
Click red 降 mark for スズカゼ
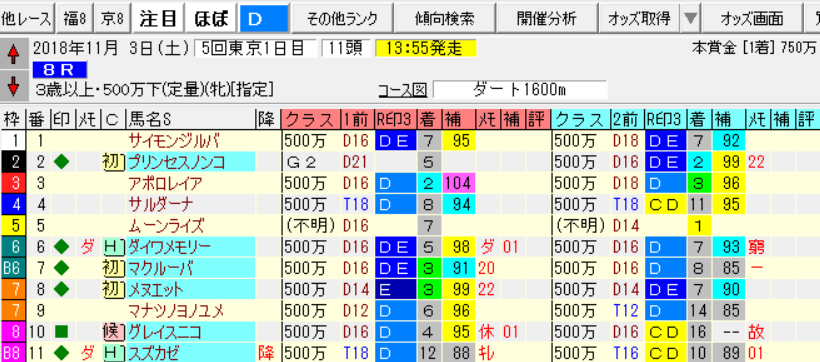point(266,353)
